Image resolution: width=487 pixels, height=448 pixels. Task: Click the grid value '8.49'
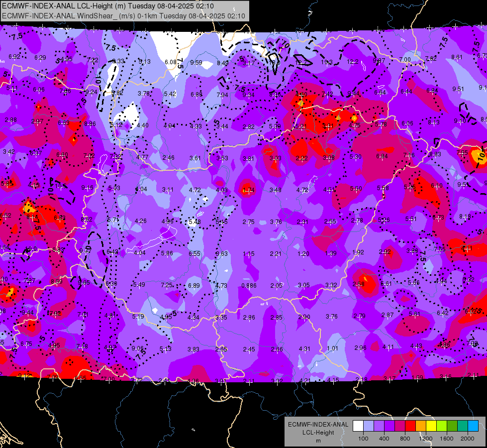(223, 63)
